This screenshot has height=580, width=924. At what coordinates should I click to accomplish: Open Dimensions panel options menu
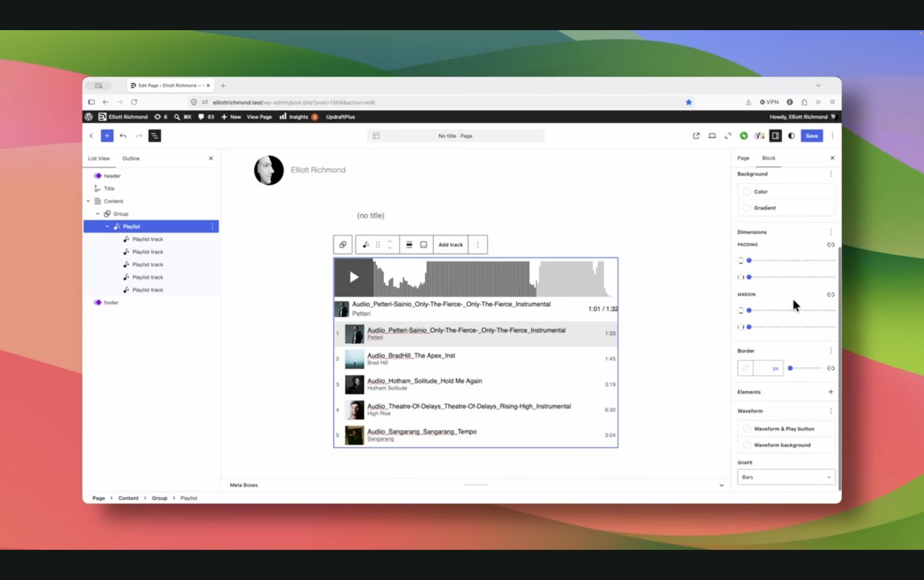click(x=831, y=232)
